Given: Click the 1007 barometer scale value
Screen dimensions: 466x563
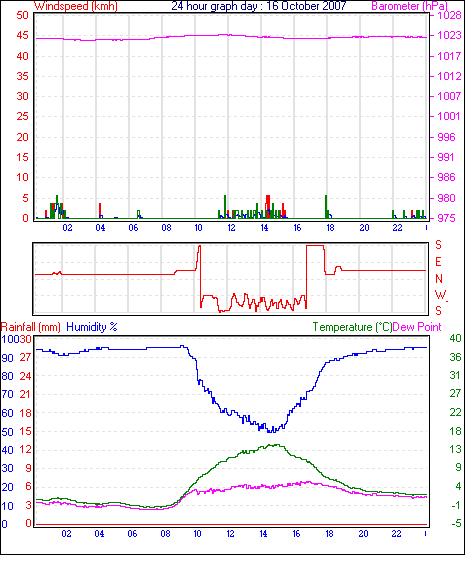Looking at the screenshot, I should coord(449,96).
